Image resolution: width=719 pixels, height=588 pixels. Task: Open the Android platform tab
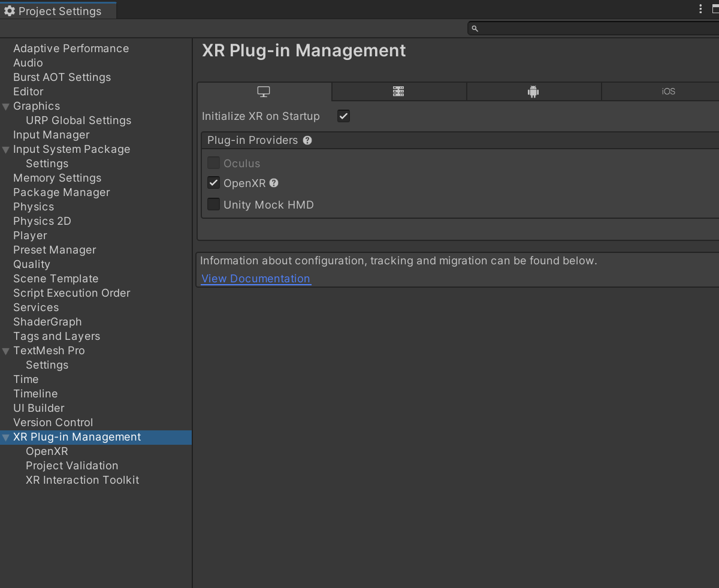point(533,92)
